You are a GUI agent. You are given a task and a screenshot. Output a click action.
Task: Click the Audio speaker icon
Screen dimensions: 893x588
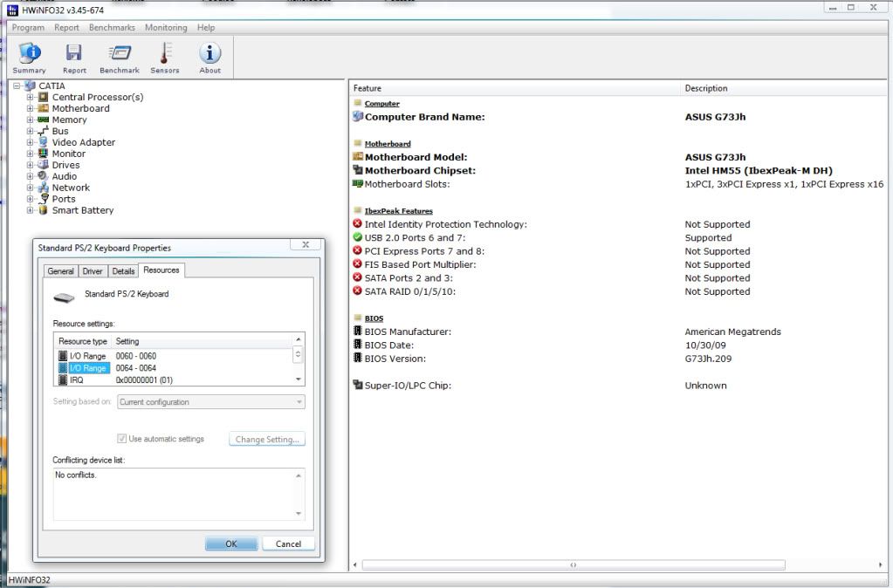[44, 176]
